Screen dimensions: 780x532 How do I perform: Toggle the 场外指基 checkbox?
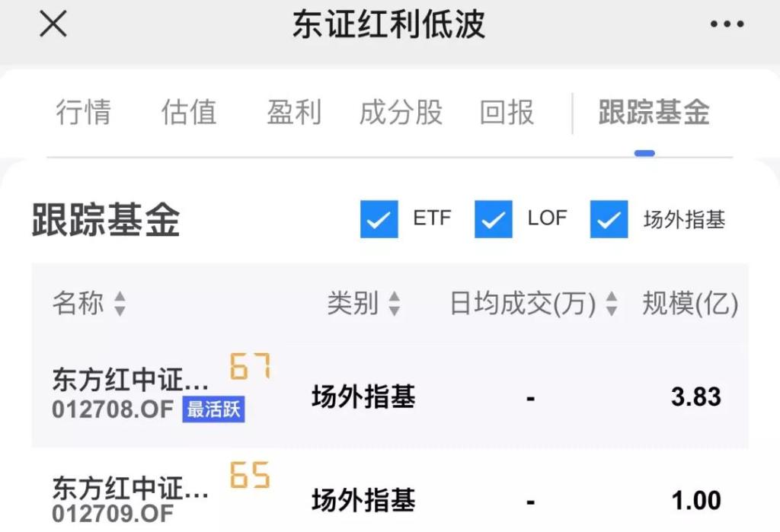(609, 219)
